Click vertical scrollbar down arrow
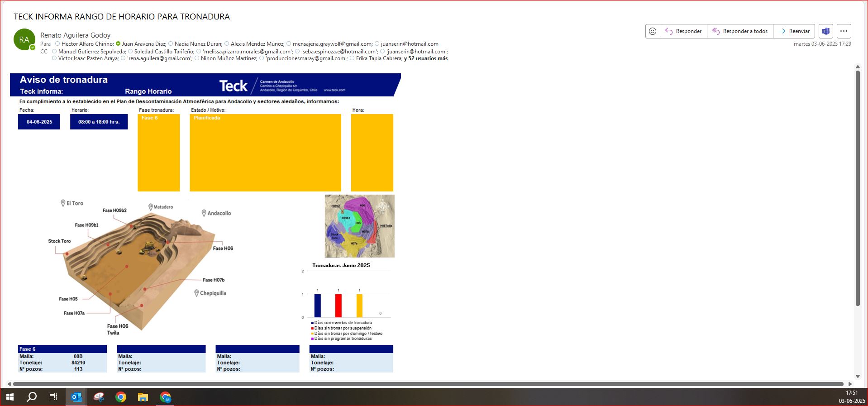 coord(858,376)
